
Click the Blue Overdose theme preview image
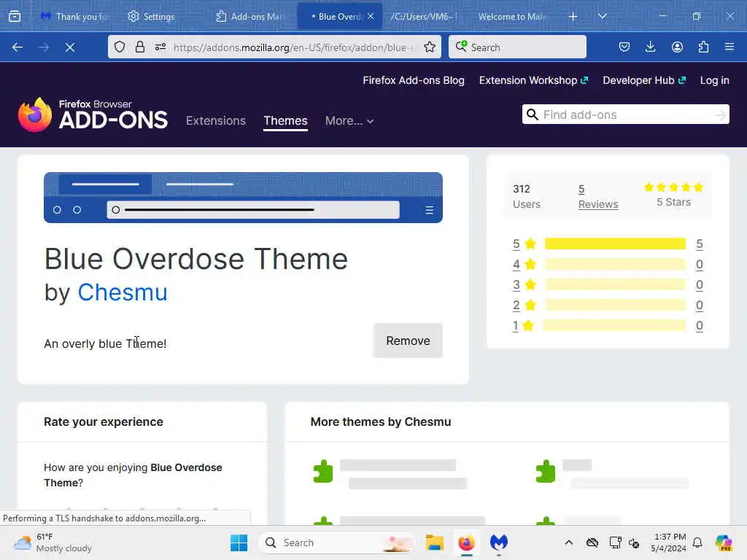(243, 197)
